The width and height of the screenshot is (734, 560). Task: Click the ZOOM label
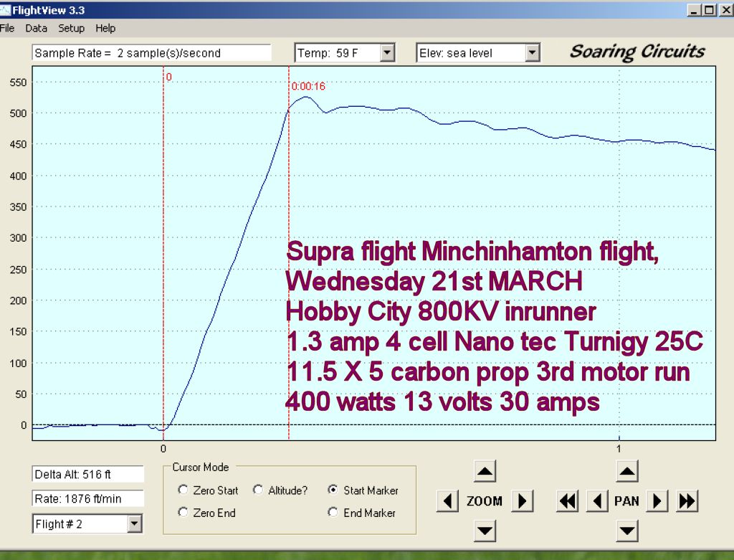[485, 501]
